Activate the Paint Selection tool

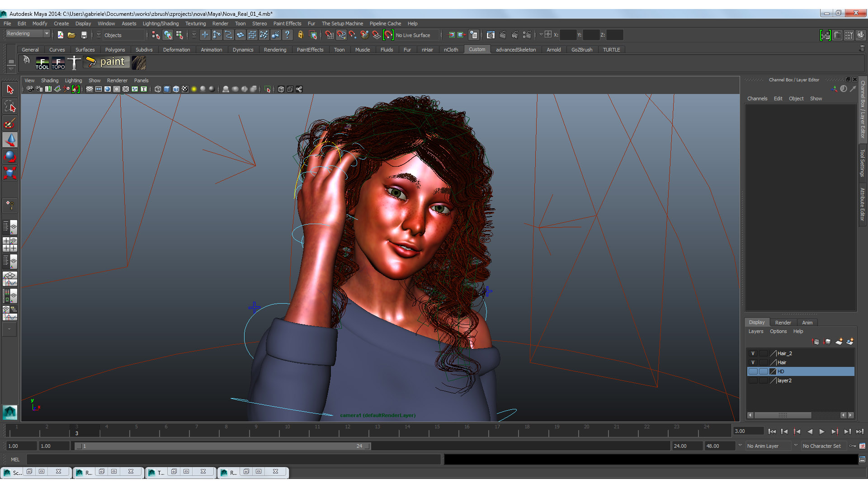10,123
